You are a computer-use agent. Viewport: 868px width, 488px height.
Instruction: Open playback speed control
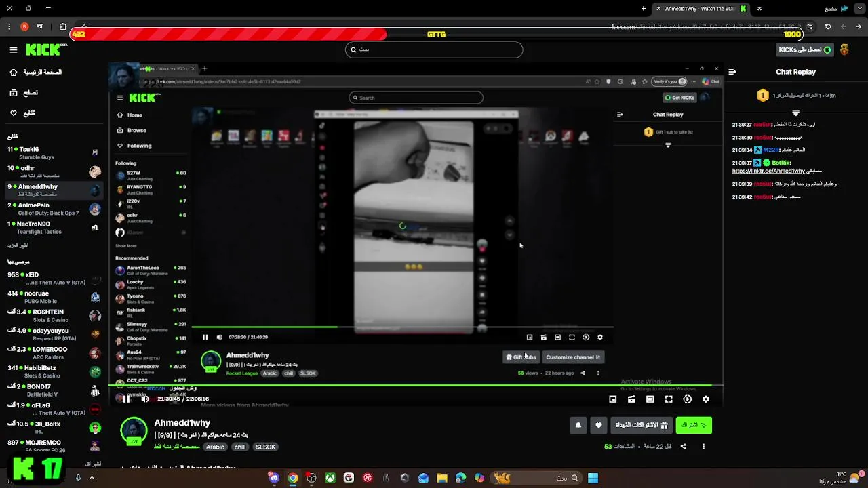click(687, 399)
